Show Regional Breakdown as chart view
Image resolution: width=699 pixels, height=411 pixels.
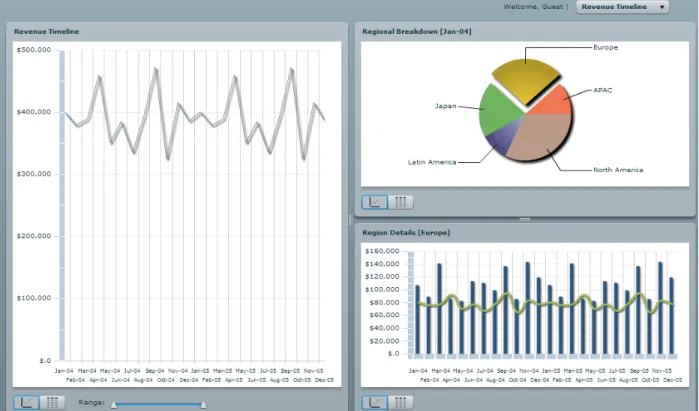click(x=374, y=202)
